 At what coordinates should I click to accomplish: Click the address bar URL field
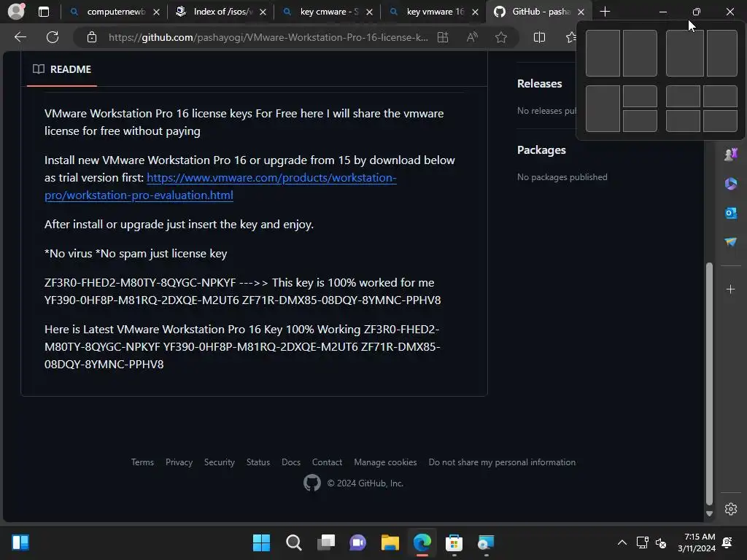268,37
